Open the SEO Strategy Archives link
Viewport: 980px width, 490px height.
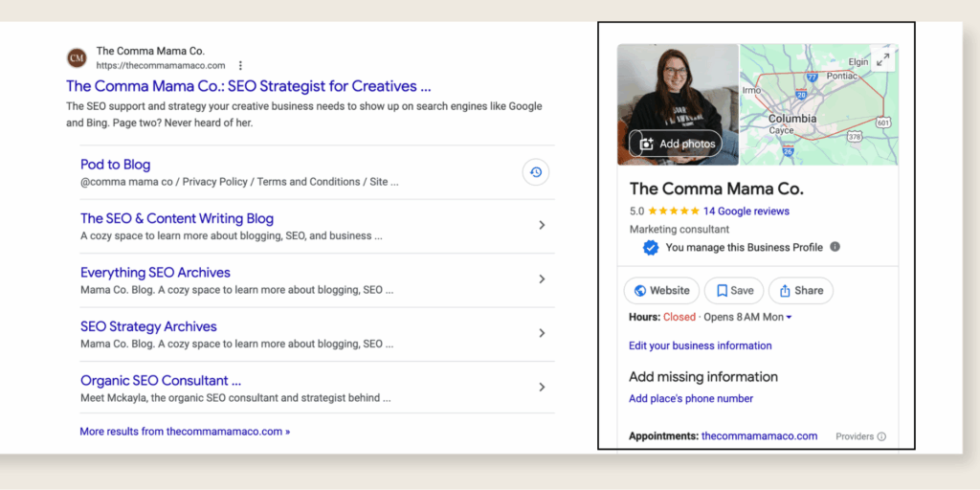coord(148,326)
